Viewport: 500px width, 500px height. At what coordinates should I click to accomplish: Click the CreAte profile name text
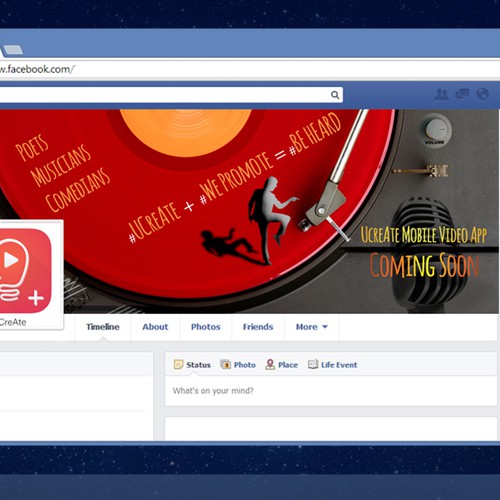(x=13, y=322)
